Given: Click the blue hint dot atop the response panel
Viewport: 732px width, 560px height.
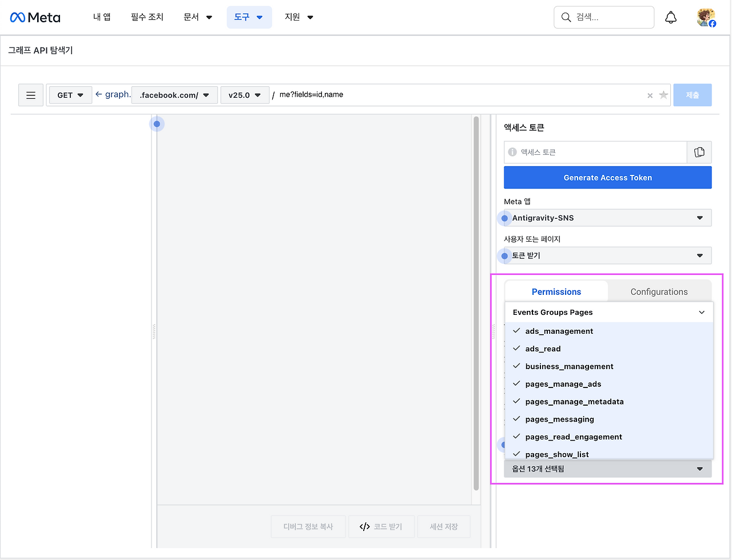Looking at the screenshot, I should pos(157,124).
